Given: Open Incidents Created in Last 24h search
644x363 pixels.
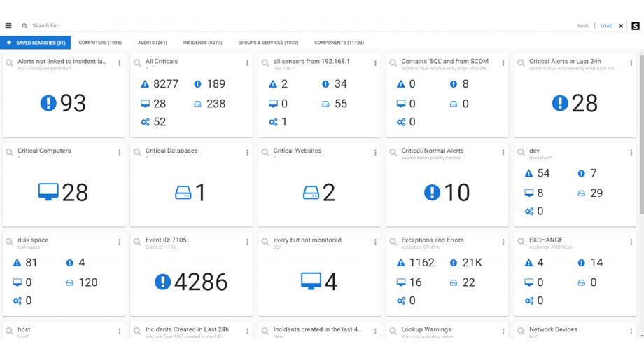Looking at the screenshot, I should 187,329.
